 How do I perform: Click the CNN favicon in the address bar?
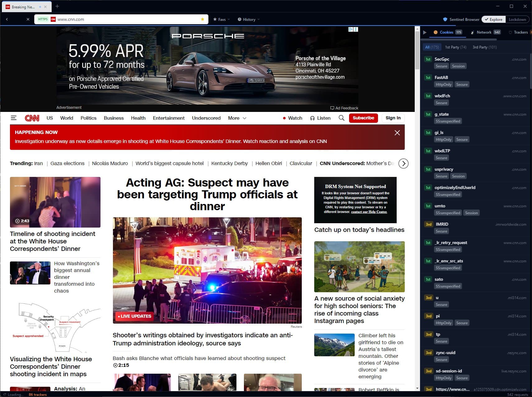pos(53,19)
